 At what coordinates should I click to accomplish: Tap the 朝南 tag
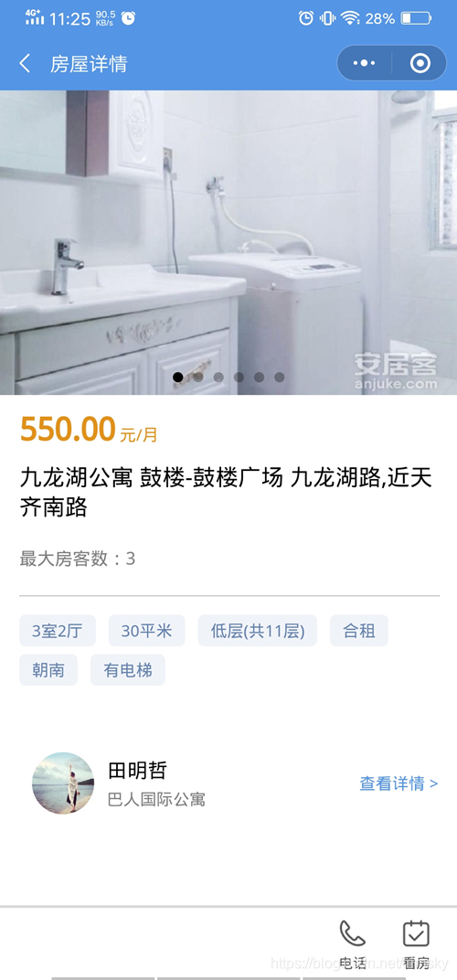click(x=48, y=670)
